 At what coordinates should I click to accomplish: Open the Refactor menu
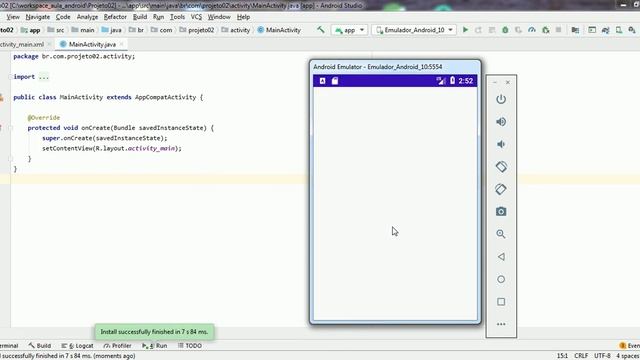tap(115, 17)
